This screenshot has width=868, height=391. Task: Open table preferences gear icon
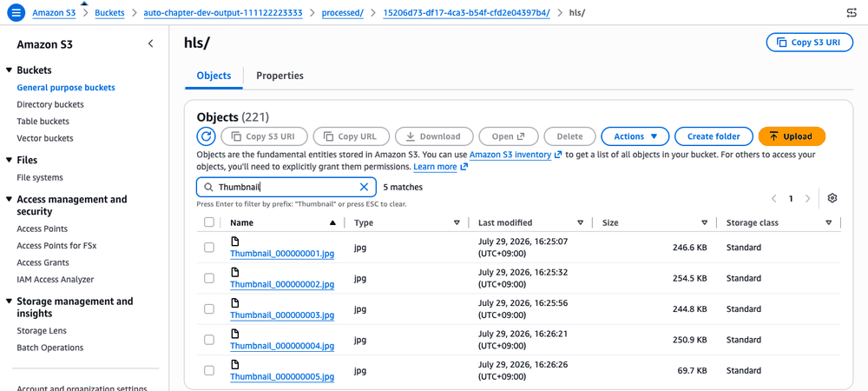click(x=832, y=198)
